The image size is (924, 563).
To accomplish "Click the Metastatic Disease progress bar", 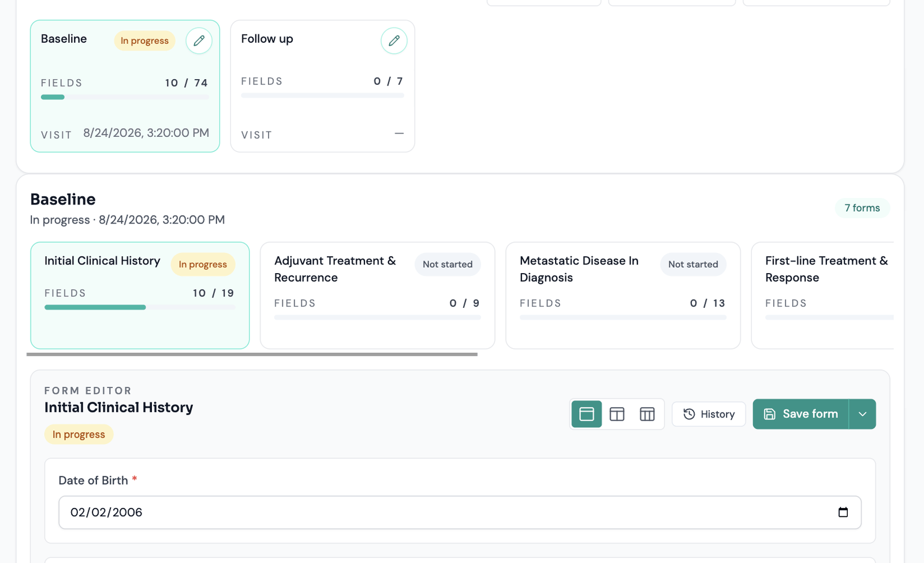I will [x=623, y=317].
